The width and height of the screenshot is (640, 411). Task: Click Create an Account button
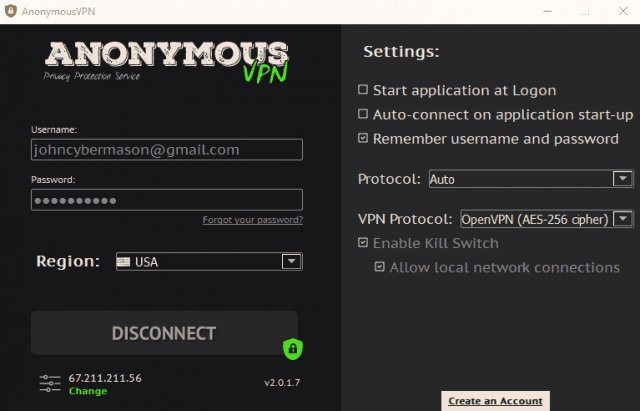click(x=496, y=401)
